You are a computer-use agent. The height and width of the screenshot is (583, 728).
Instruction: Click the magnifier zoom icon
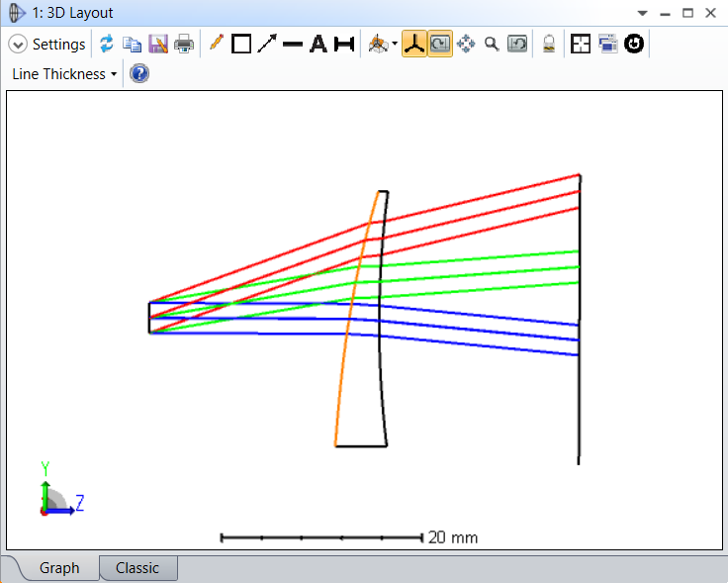pos(492,45)
